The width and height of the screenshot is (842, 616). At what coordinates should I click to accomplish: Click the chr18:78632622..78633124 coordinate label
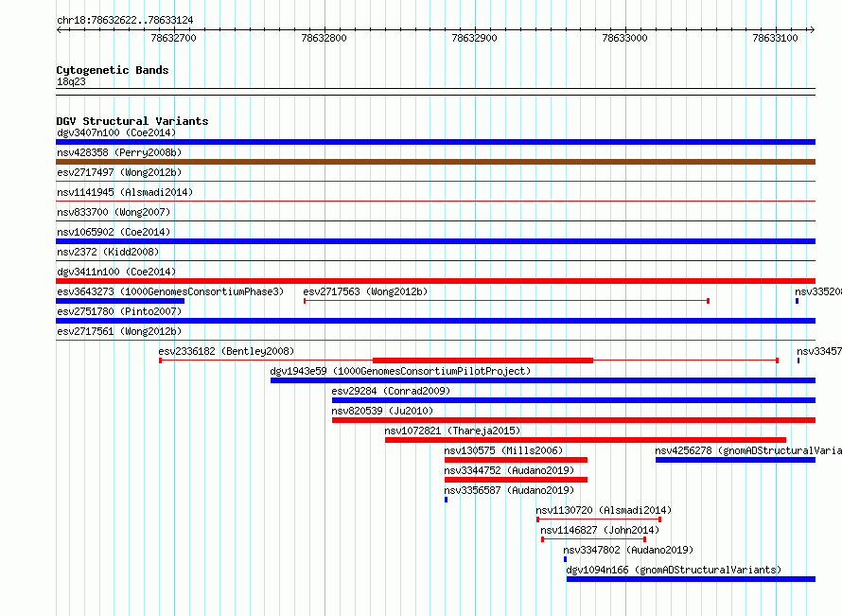pyautogui.click(x=125, y=20)
